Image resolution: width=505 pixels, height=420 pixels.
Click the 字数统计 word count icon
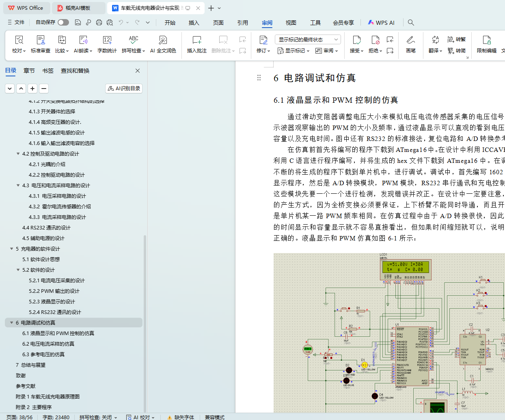[107, 40]
